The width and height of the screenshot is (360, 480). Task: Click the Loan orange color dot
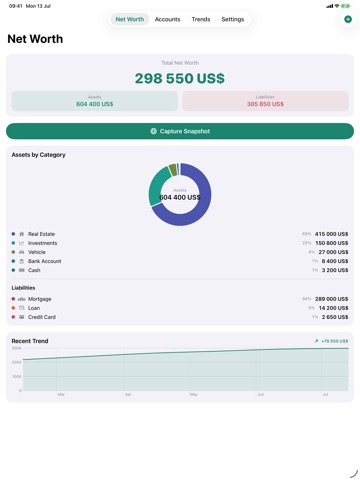13,308
